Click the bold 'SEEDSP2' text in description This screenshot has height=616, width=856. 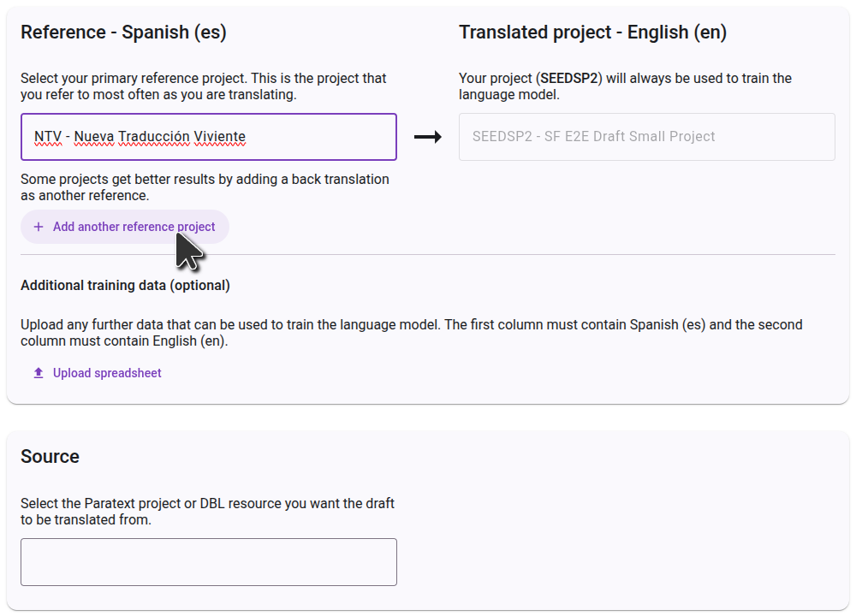(569, 79)
